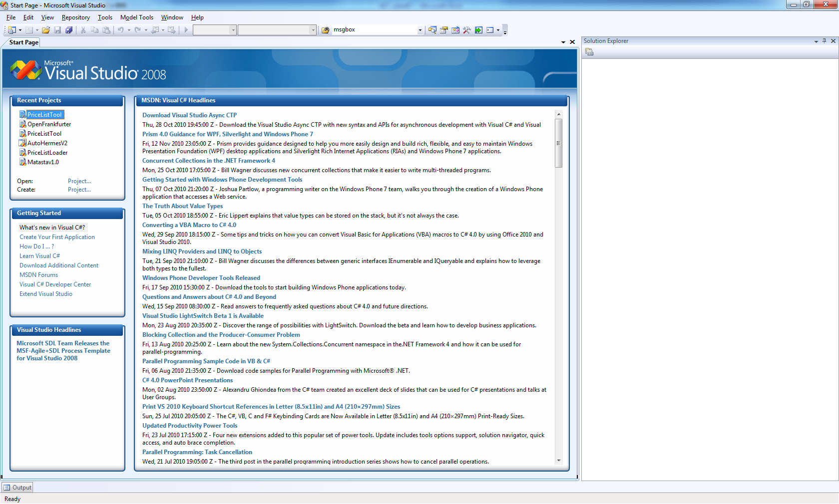Click the Command Window toolbar icon
This screenshot has width=839, height=504.
tap(490, 30)
